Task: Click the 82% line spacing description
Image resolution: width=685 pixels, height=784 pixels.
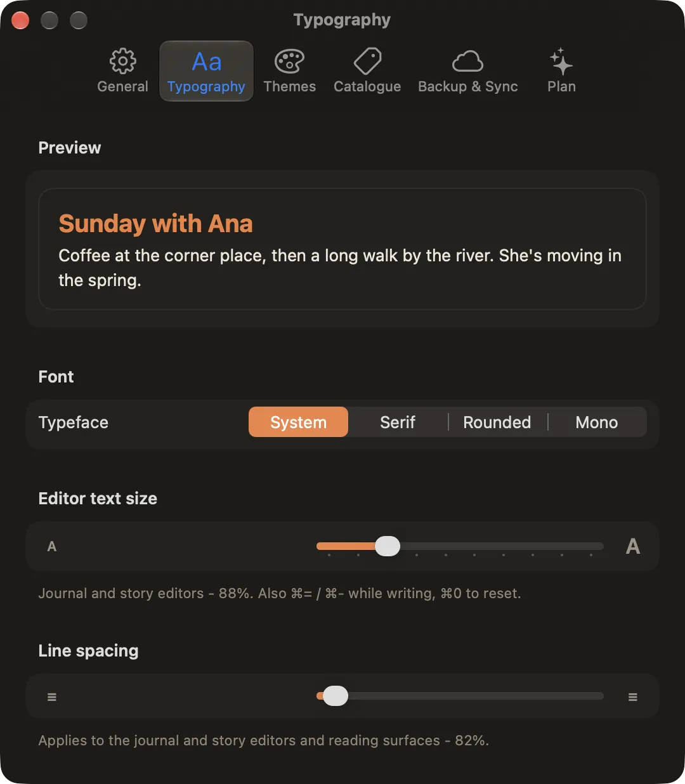Action: click(x=264, y=741)
